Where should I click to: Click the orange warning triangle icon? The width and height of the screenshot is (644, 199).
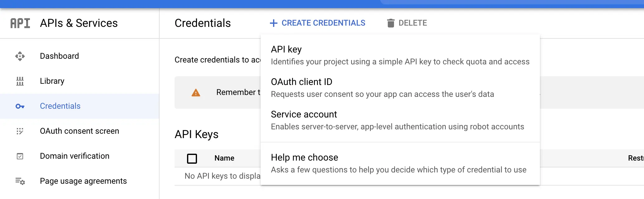tap(196, 92)
